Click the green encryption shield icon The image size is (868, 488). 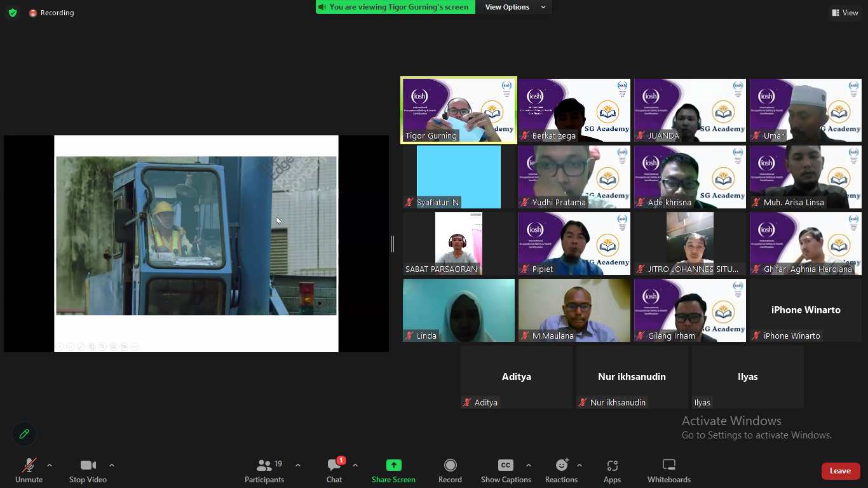[13, 13]
